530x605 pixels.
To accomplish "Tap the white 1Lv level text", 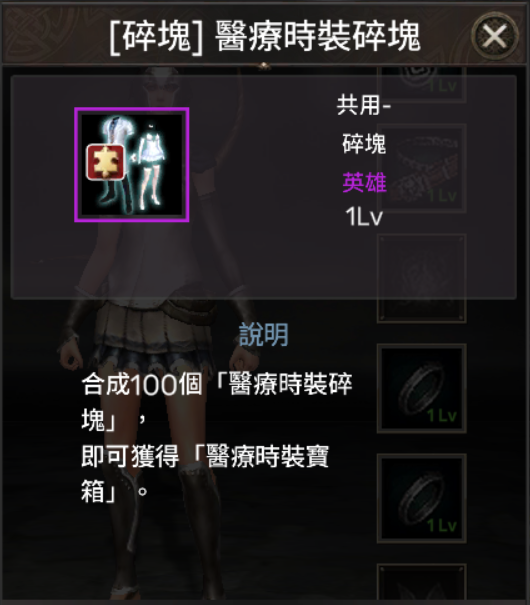I will click(364, 216).
